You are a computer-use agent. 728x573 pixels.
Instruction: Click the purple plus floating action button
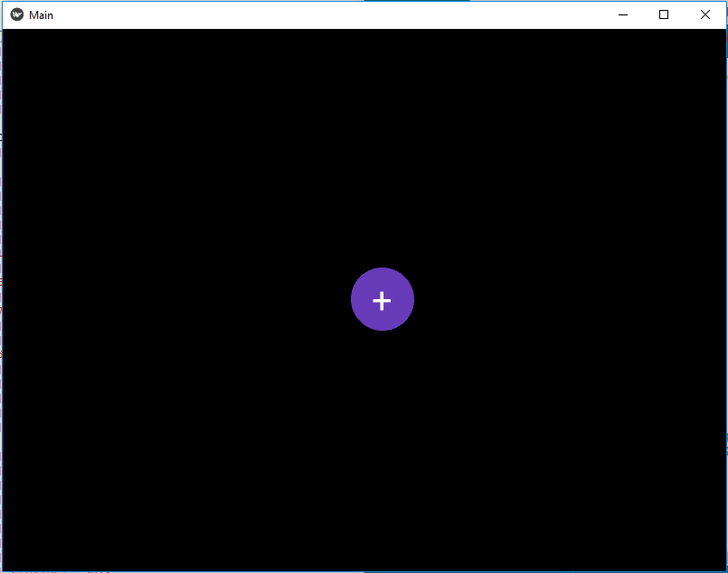[383, 299]
